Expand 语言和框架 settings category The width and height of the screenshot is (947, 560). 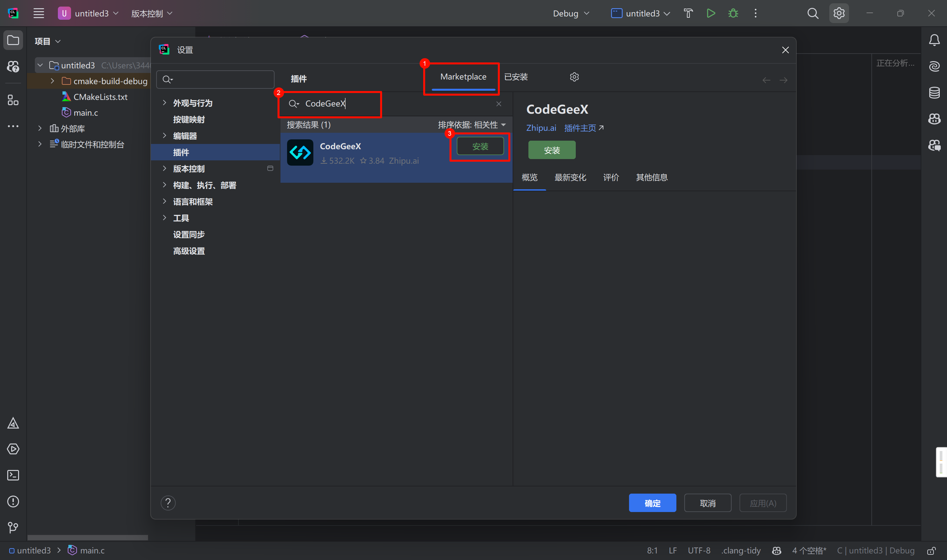pyautogui.click(x=164, y=201)
